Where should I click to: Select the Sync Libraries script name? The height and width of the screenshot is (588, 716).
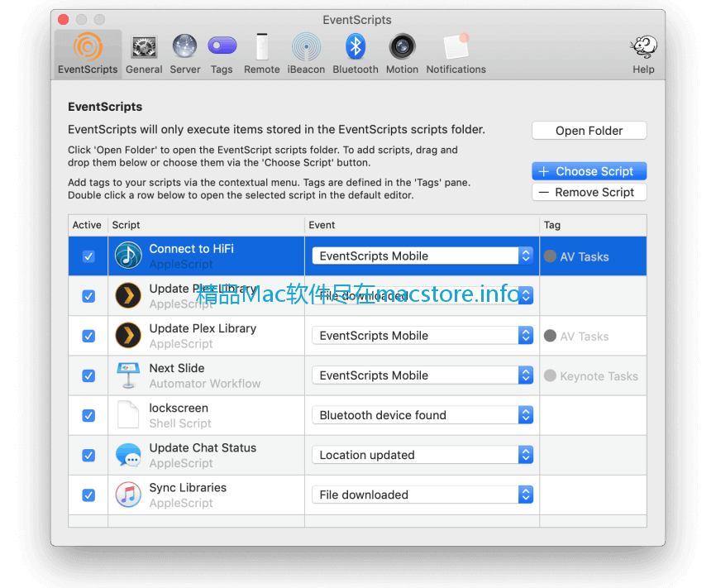[188, 487]
